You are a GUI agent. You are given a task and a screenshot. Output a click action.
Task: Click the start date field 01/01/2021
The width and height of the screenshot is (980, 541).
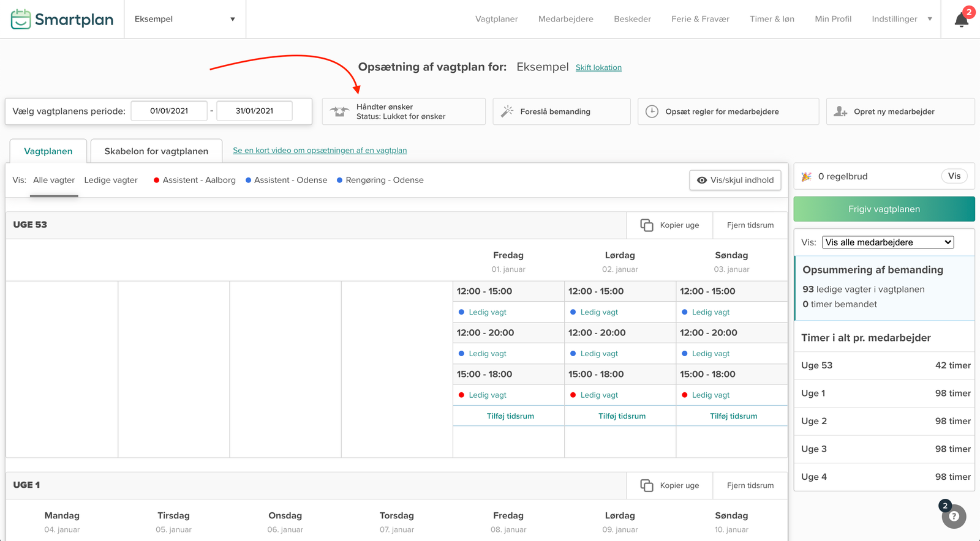(169, 111)
